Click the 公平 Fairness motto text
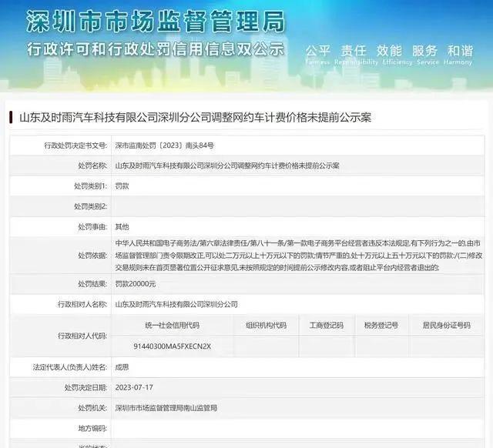The height and width of the screenshot is (448, 493). tap(317, 55)
